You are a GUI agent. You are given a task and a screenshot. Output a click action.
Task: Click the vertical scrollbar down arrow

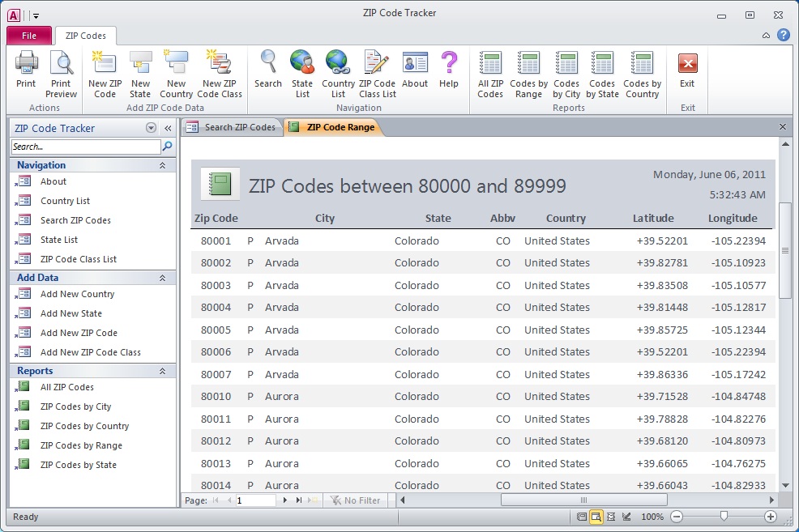785,485
